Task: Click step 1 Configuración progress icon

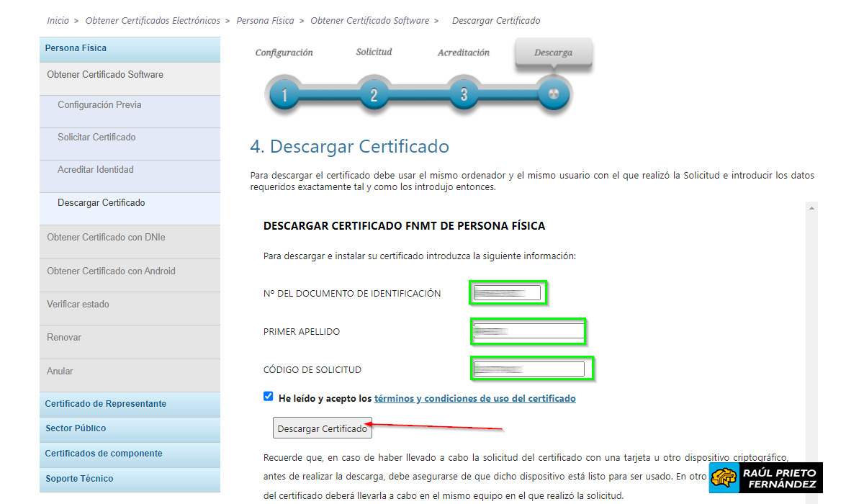Action: coord(284,94)
